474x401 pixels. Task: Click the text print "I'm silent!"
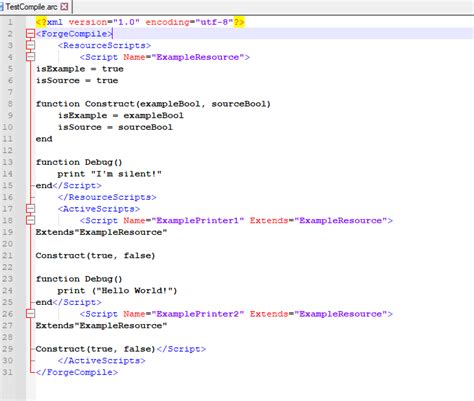(x=109, y=174)
